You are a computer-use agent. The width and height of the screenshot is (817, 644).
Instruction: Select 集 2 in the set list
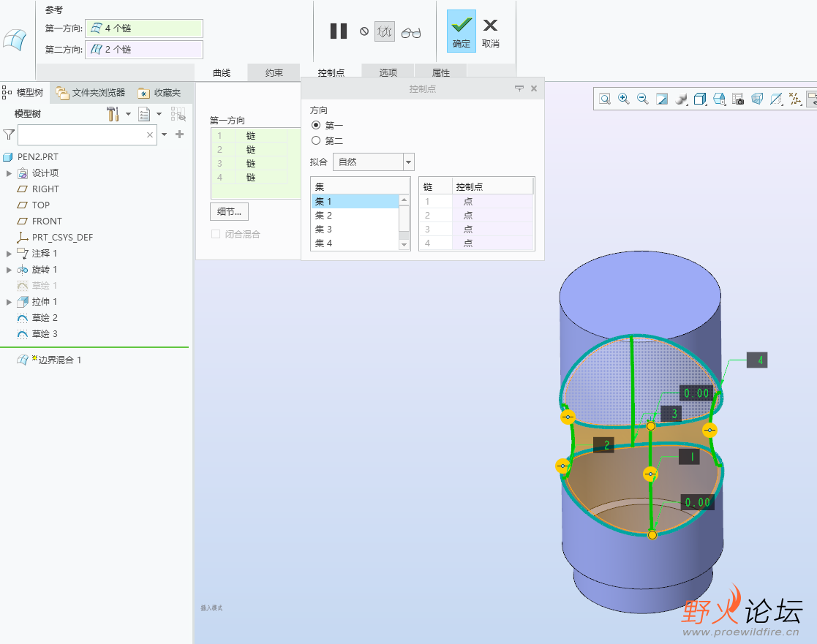355,216
